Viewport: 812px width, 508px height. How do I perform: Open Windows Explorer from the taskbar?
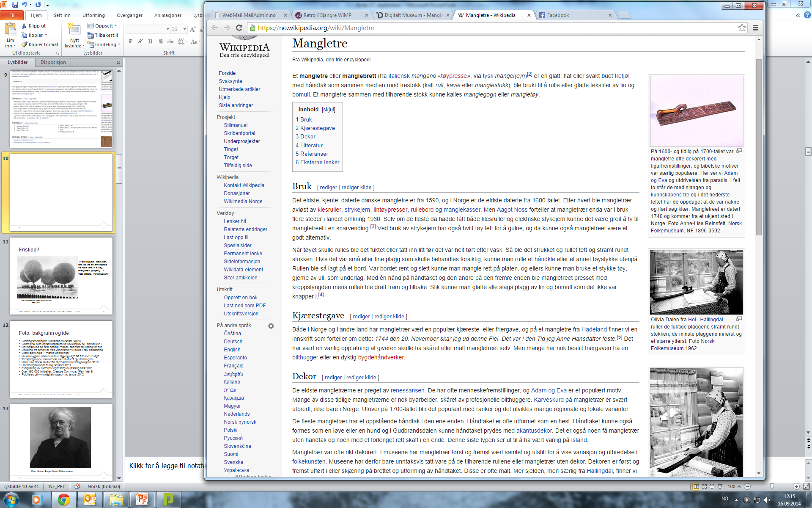116,500
